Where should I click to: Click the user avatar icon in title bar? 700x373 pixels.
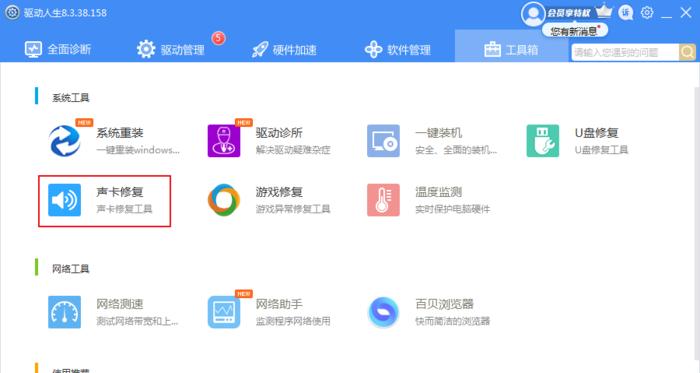[533, 14]
